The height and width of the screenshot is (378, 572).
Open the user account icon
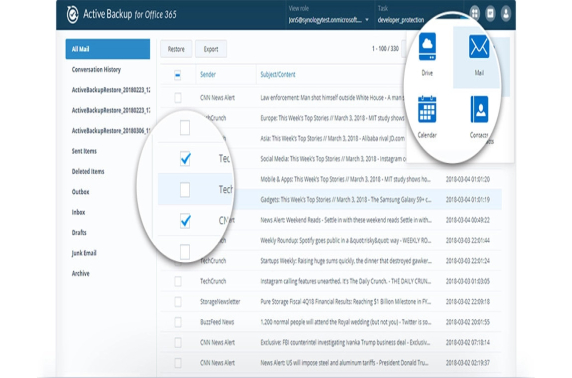pyautogui.click(x=506, y=14)
